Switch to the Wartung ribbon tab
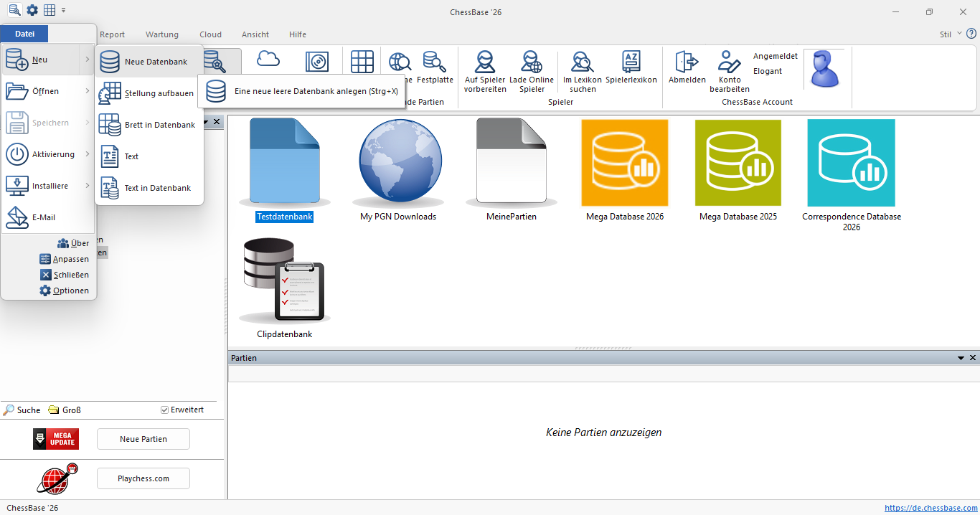The width and height of the screenshot is (980, 515). pyautogui.click(x=162, y=34)
